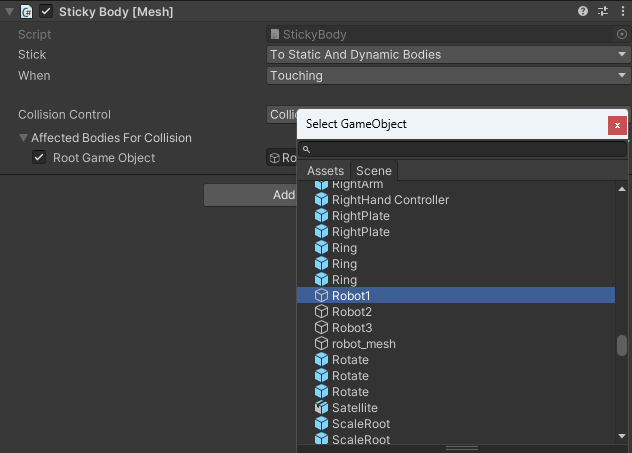Click the cube icon beside RightHand Controller
The height and width of the screenshot is (453, 632).
pyautogui.click(x=321, y=199)
